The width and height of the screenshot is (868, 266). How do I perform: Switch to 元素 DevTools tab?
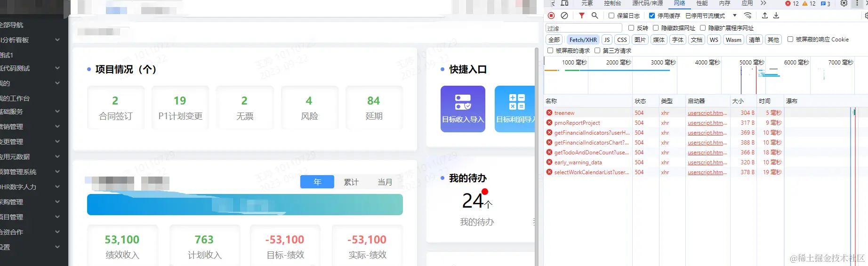[x=587, y=3]
